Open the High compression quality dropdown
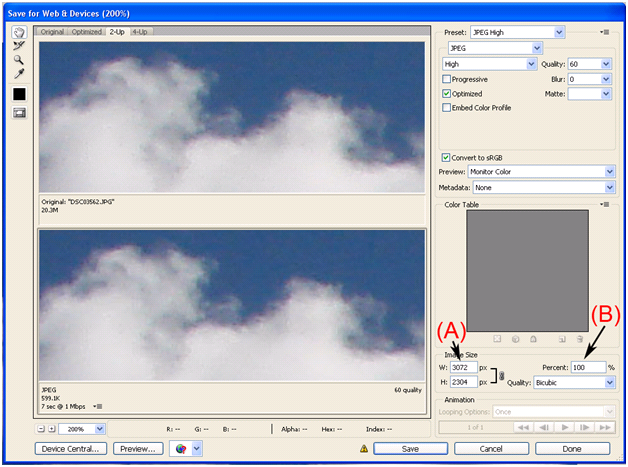Image resolution: width=628 pixels, height=467 pixels. pyautogui.click(x=489, y=64)
